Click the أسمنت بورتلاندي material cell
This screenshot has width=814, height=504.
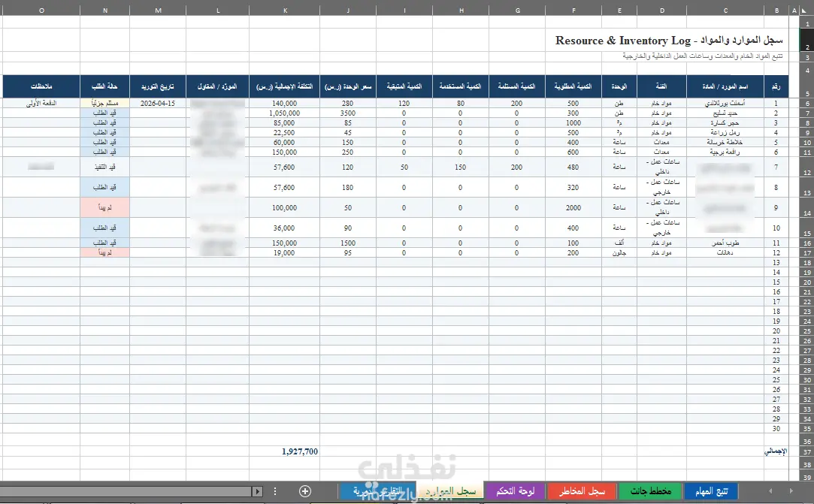pyautogui.click(x=725, y=104)
